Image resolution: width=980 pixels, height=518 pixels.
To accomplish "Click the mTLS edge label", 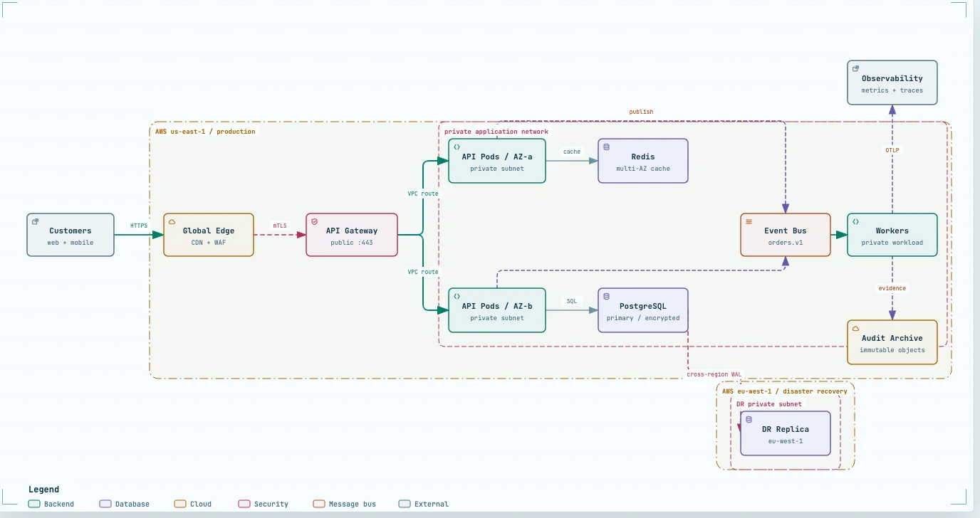I will tap(280, 226).
